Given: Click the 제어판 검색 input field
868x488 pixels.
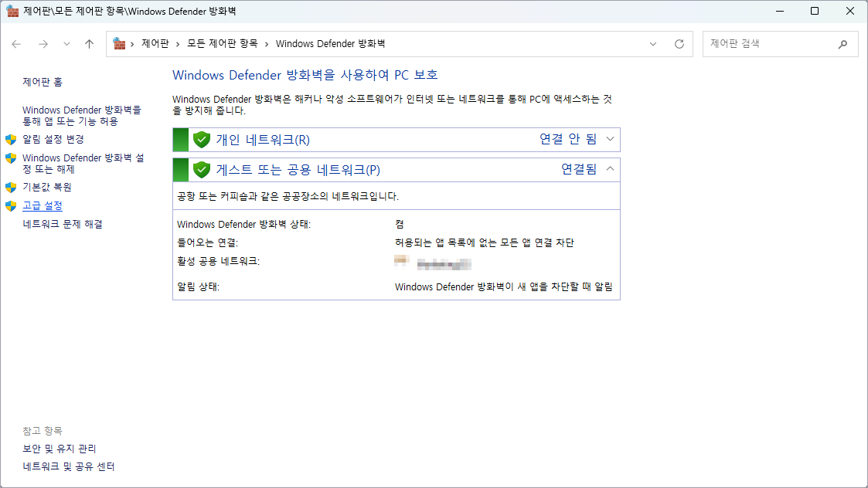Looking at the screenshot, I should pyautogui.click(x=769, y=44).
